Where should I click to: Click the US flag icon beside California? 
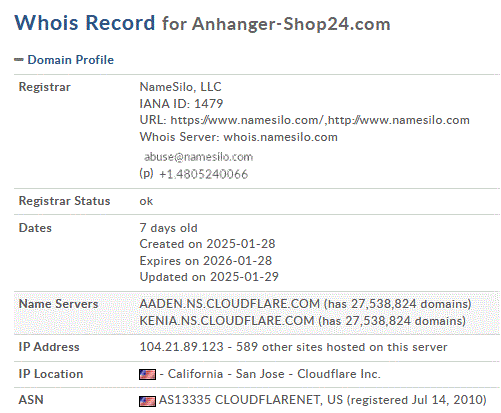tap(147, 374)
